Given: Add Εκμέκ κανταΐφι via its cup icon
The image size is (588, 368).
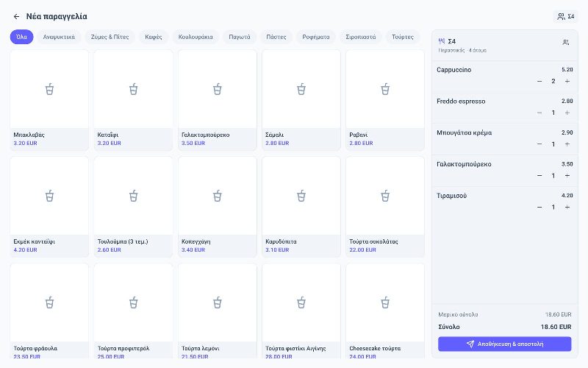Looking at the screenshot, I should click(49, 196).
